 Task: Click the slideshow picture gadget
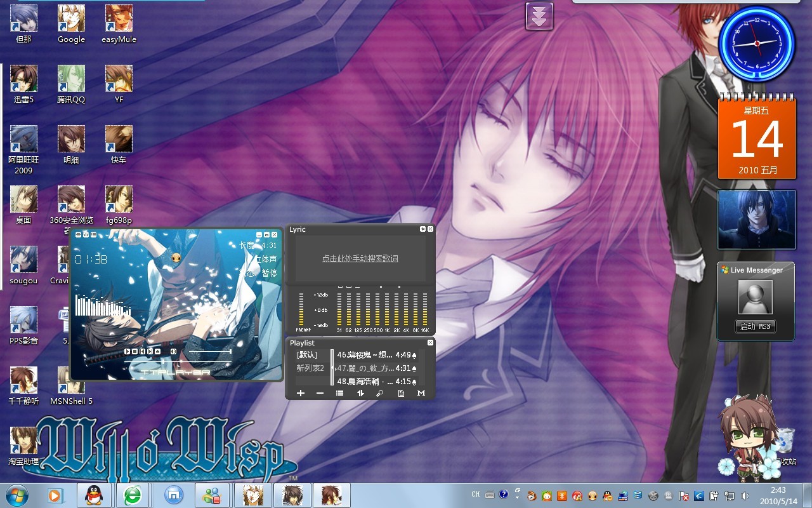coord(756,219)
